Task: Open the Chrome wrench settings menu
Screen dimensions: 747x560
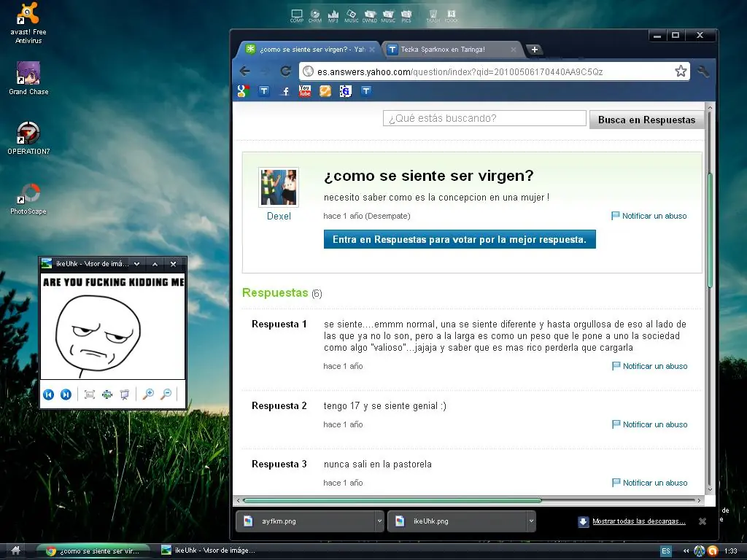Action: click(x=703, y=71)
